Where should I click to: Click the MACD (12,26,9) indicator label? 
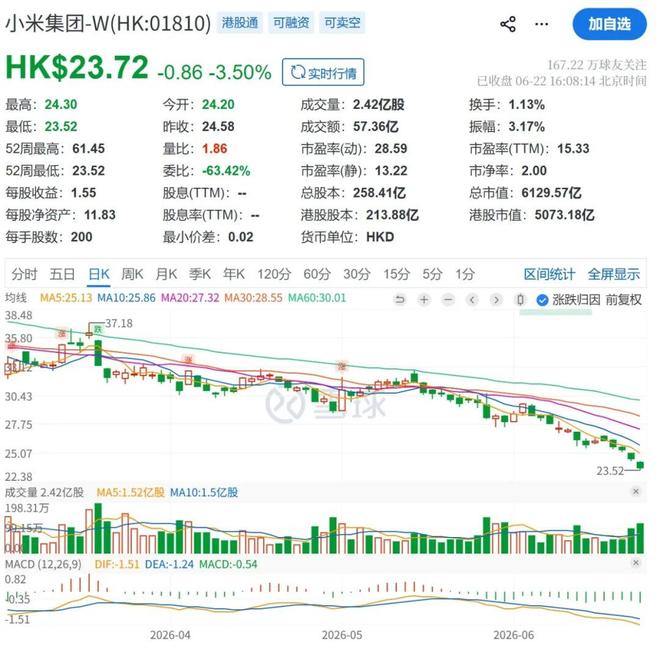click(x=43, y=564)
